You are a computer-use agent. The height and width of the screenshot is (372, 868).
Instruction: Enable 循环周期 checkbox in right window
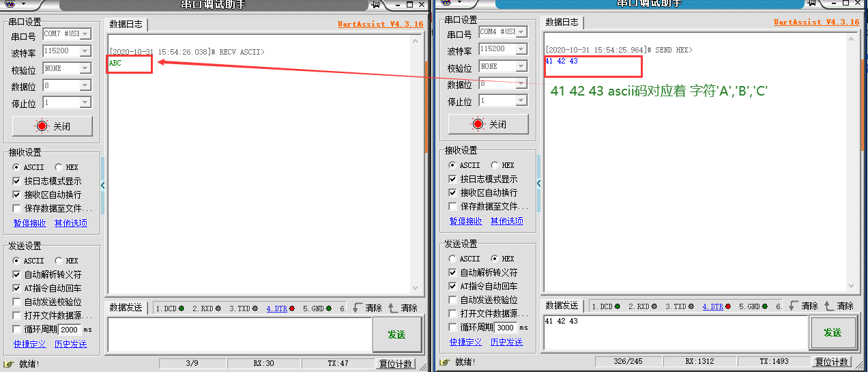pos(453,327)
